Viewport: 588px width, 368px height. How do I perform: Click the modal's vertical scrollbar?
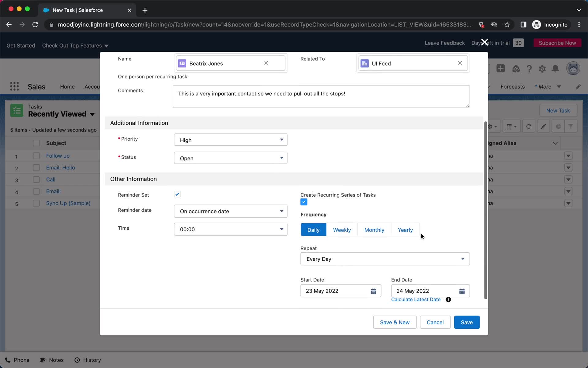coord(485,210)
